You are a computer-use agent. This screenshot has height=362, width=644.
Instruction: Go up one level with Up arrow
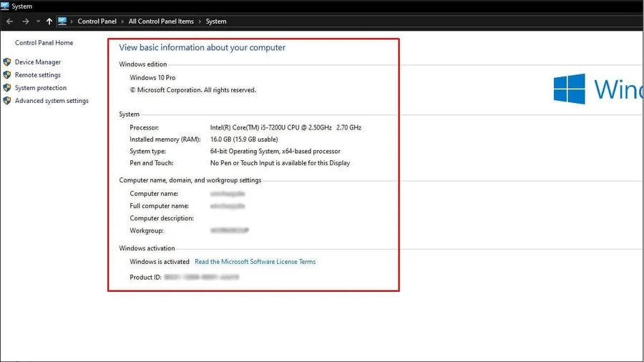49,21
